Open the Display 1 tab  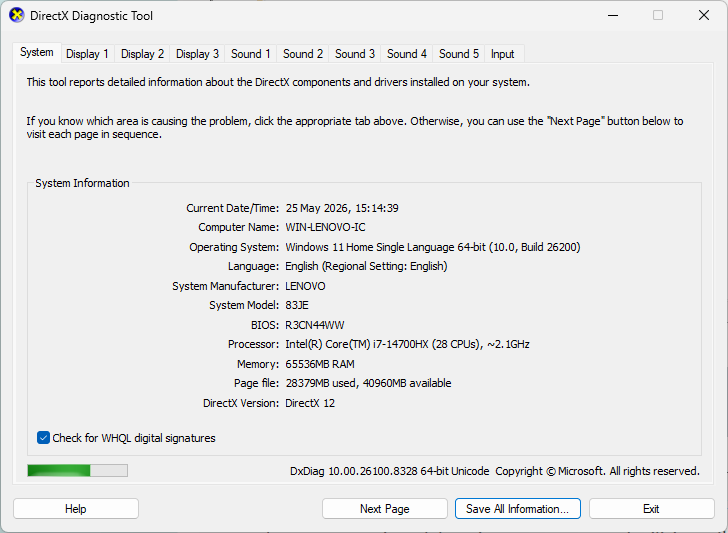87,54
